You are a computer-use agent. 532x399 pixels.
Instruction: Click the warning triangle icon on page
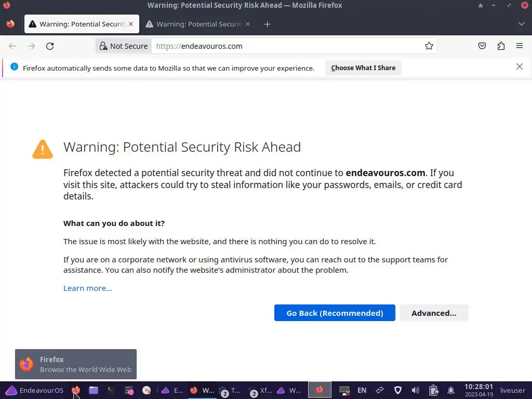tap(43, 149)
